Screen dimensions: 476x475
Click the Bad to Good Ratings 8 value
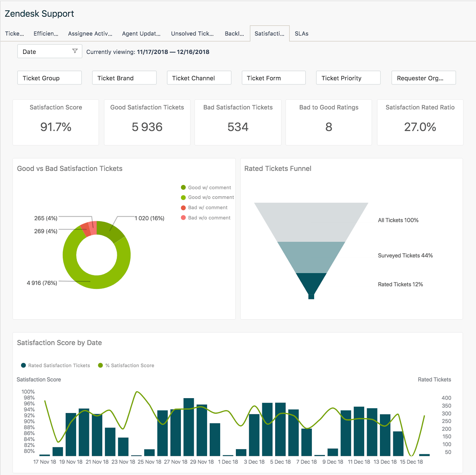click(329, 127)
